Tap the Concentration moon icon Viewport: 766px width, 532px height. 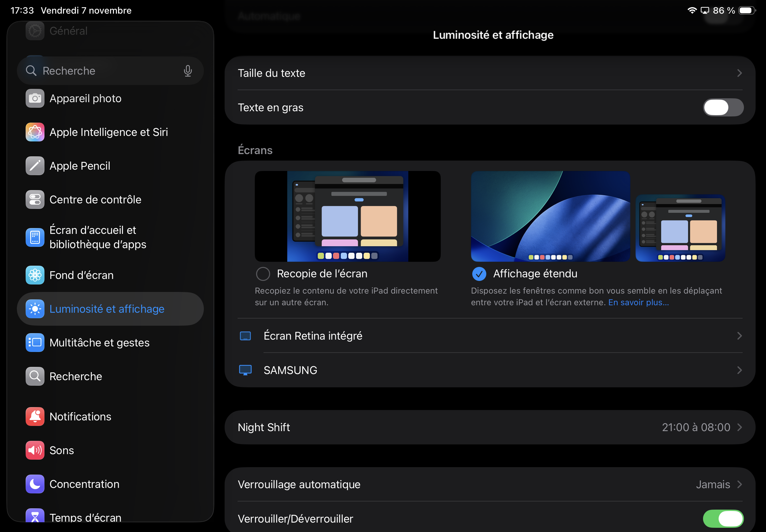(35, 484)
